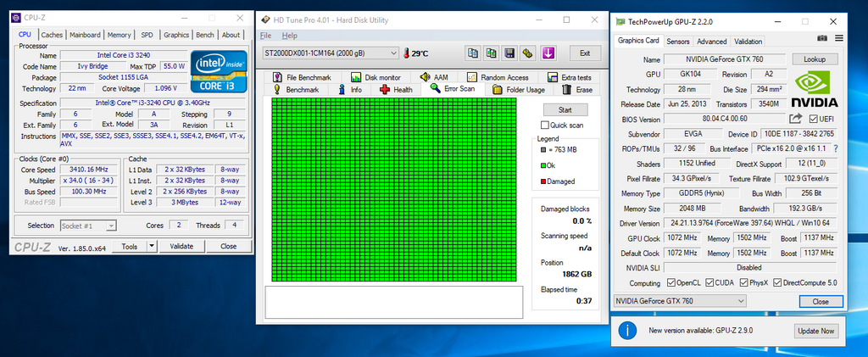Switch to the Sensors tab in GPU-Z
The image size is (868, 357).
(x=678, y=42)
